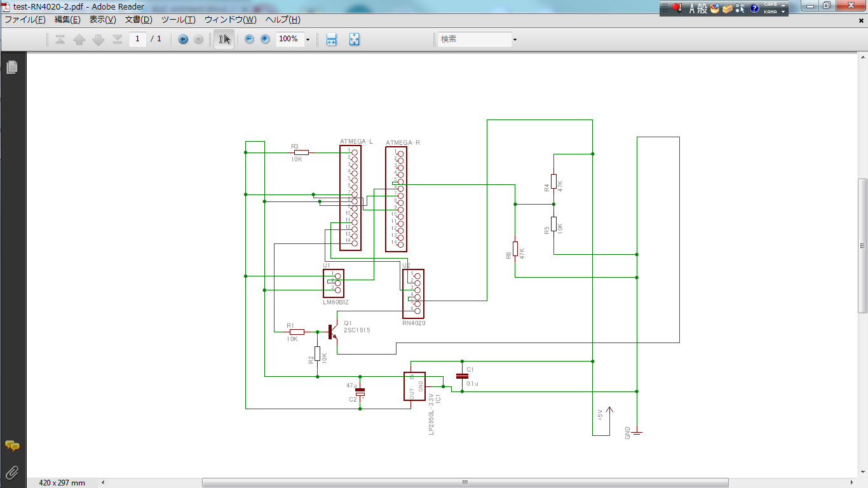Zoom out with the minus icon
Image resolution: width=868 pixels, height=488 pixels.
point(249,39)
